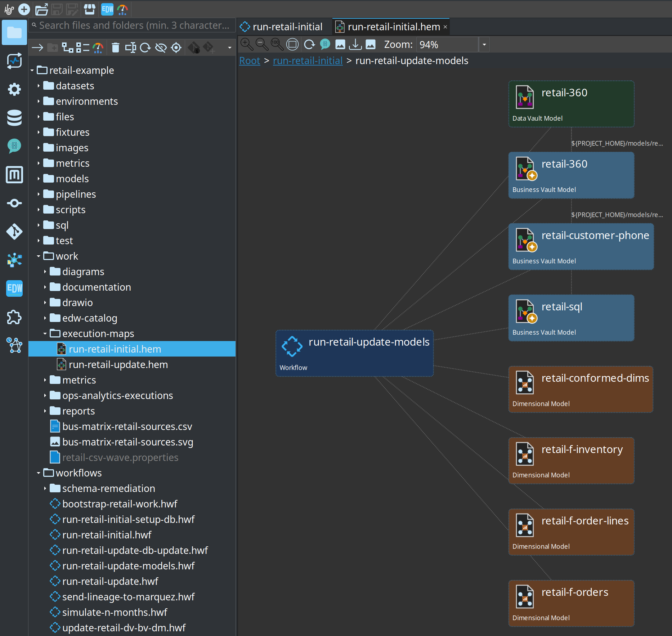Open the puzzle-piece plugins perspective
672x636 pixels.
(x=14, y=317)
